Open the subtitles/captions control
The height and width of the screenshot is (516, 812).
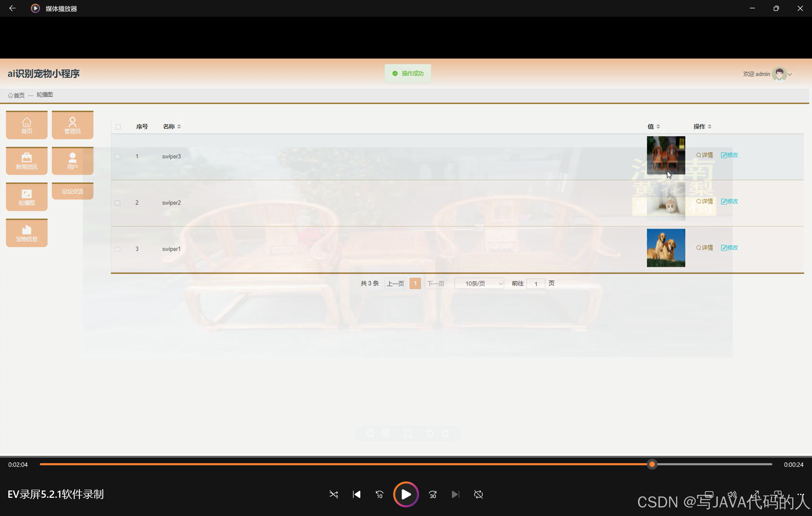tap(709, 494)
